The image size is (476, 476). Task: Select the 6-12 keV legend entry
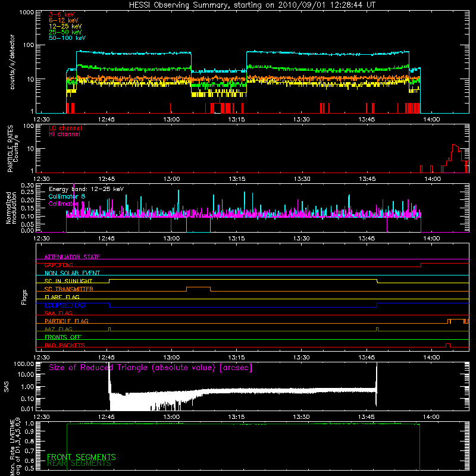64,20
